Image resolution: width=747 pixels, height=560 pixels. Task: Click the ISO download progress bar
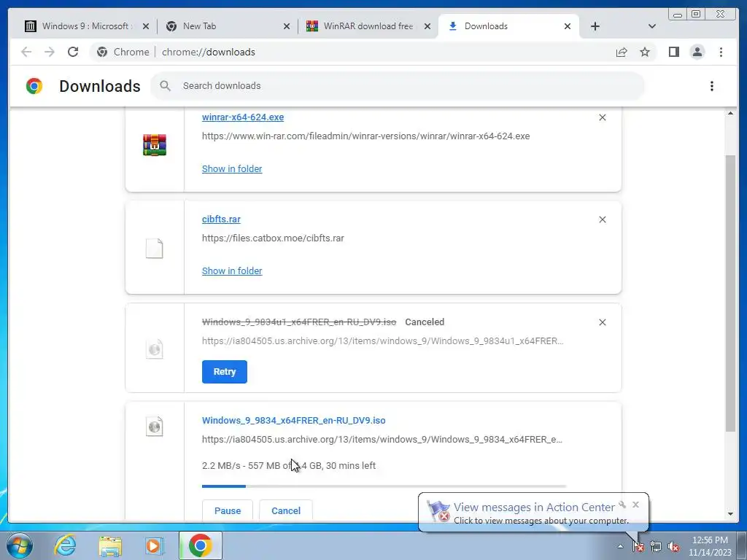(x=384, y=486)
